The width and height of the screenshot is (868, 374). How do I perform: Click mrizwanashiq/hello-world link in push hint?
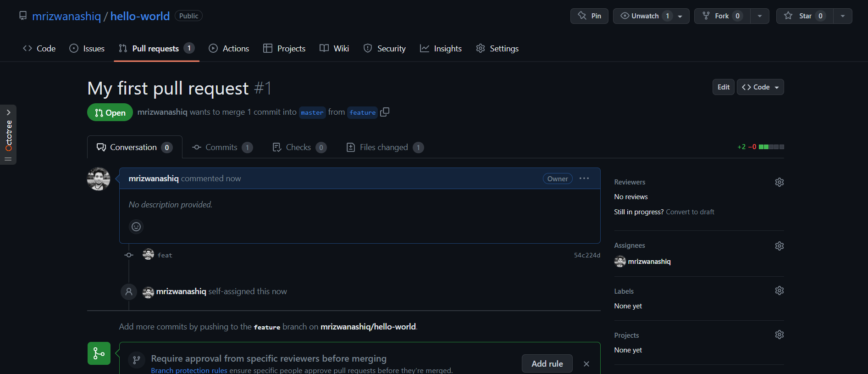(368, 327)
